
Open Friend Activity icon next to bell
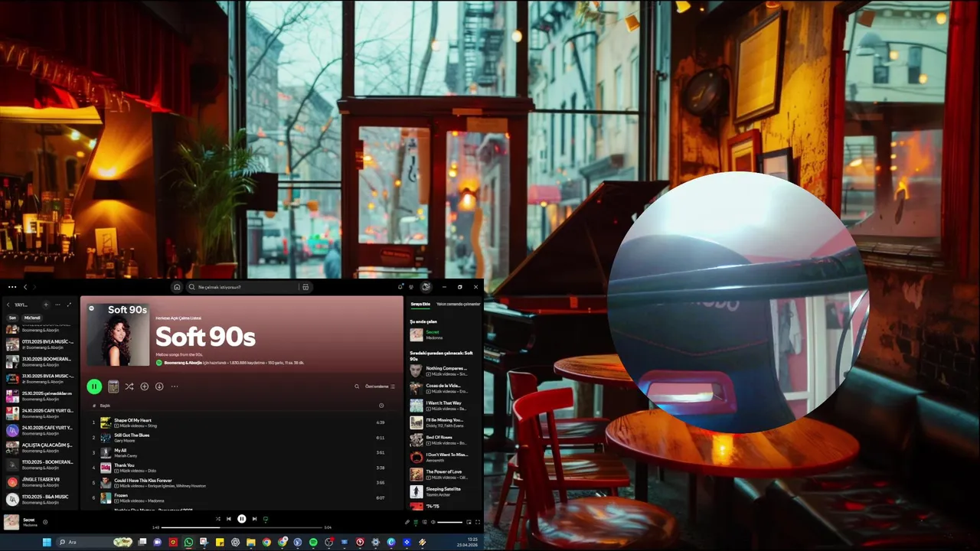[x=411, y=287]
